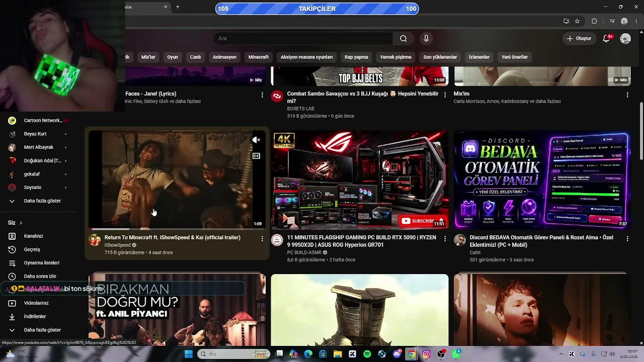Select the Aksiyon-macera oyunları chip
Screen dimensions: 644x362
pyautogui.click(x=306, y=57)
